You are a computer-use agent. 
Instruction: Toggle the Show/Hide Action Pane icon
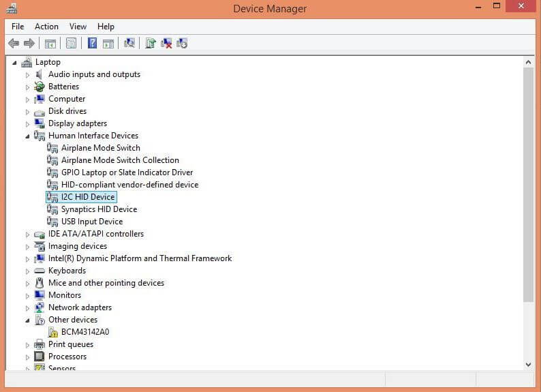108,44
